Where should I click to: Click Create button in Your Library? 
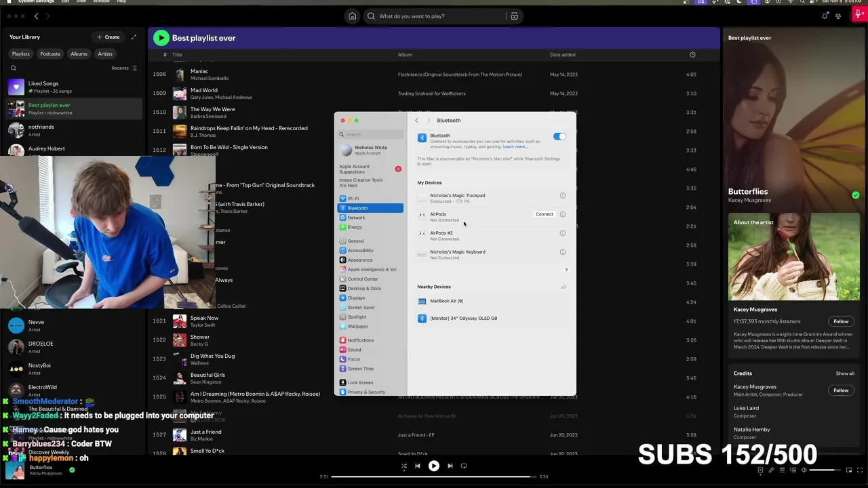(108, 37)
